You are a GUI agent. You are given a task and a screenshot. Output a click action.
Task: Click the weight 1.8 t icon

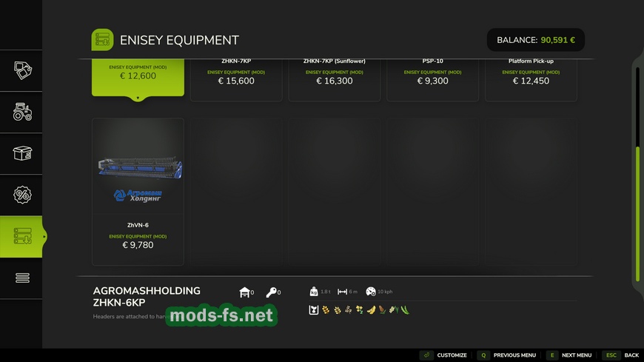pos(314,292)
